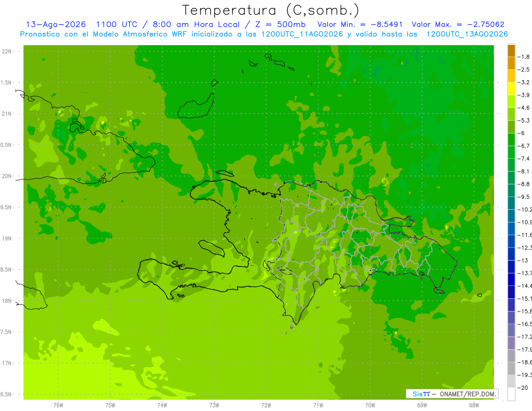
Task: Click the "69W" longitude label
Action: 422,405
